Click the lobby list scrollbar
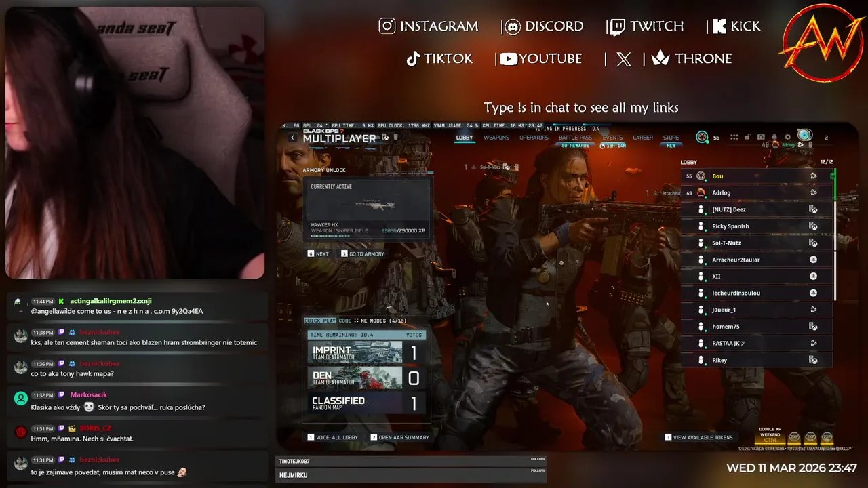The image size is (868, 488). coord(835,234)
